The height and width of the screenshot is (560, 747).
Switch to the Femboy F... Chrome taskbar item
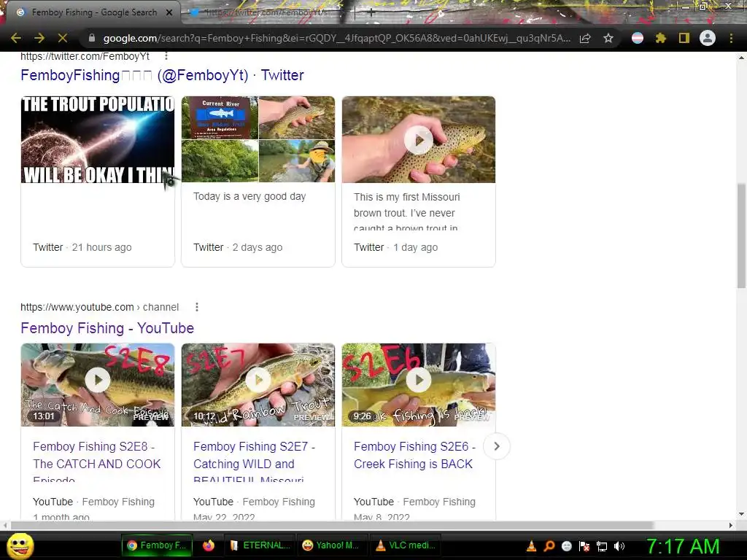point(158,545)
